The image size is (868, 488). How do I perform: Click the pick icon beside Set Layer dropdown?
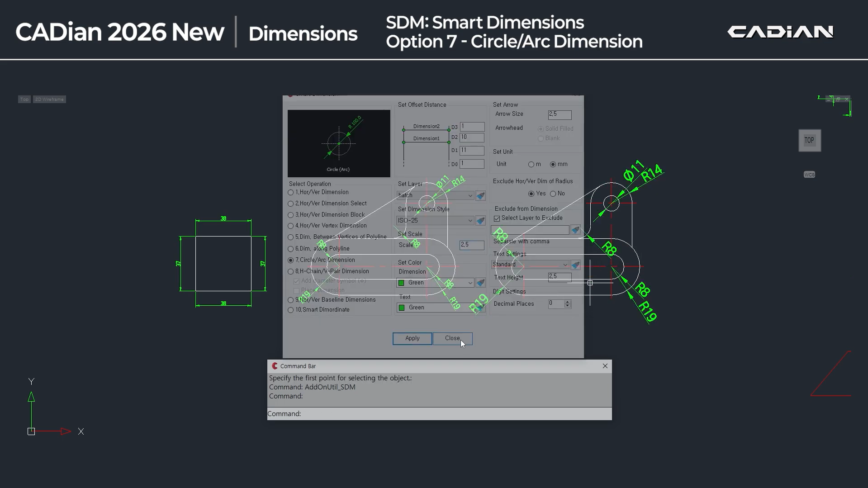[x=480, y=195]
